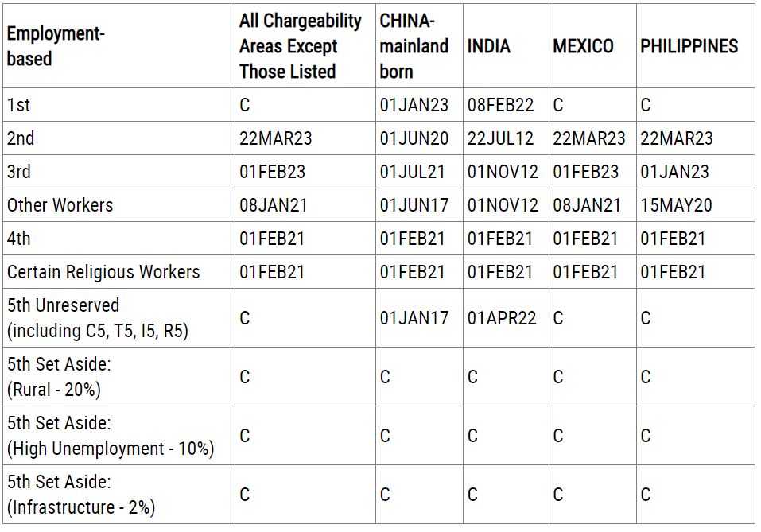Select the 01JUN17 date cell
761x532 pixels.
coord(414,205)
